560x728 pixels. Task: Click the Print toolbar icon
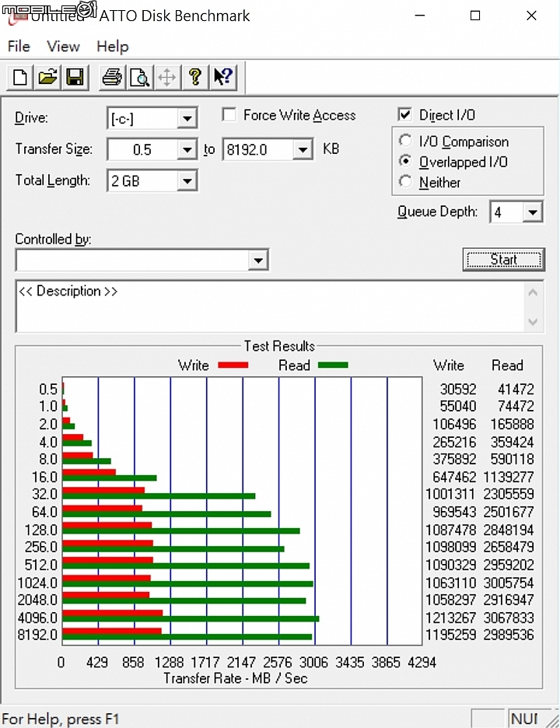[x=112, y=77]
